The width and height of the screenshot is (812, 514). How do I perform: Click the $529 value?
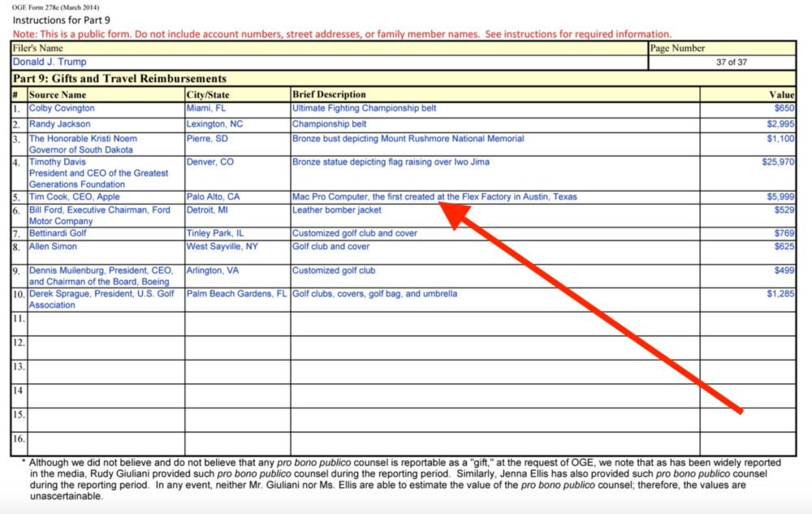pyautogui.click(x=784, y=210)
